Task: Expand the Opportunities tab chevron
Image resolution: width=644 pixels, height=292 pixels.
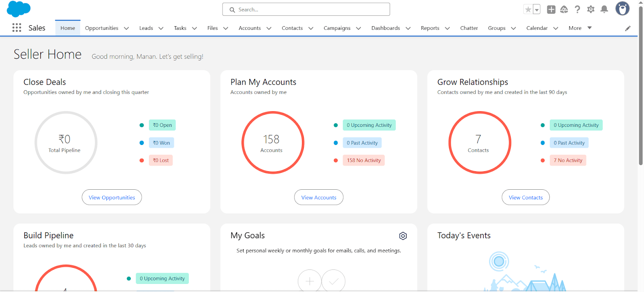Action: pos(126,28)
